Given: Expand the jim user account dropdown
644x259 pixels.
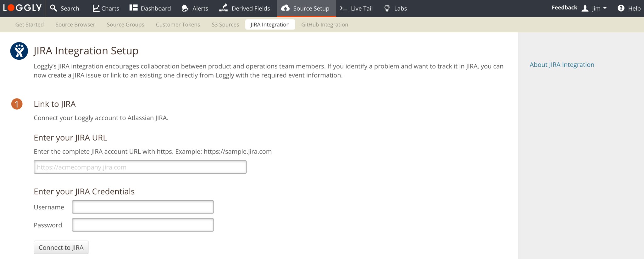Looking at the screenshot, I should click(596, 8).
